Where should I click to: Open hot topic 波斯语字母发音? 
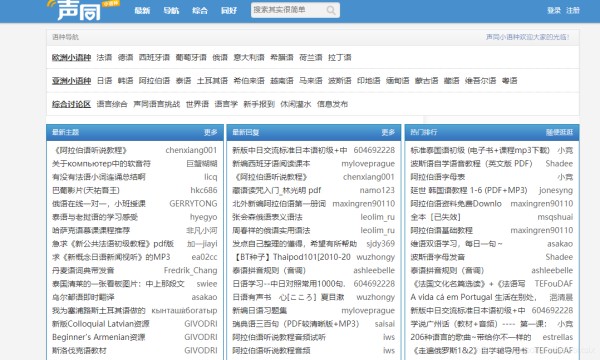click(x=438, y=257)
